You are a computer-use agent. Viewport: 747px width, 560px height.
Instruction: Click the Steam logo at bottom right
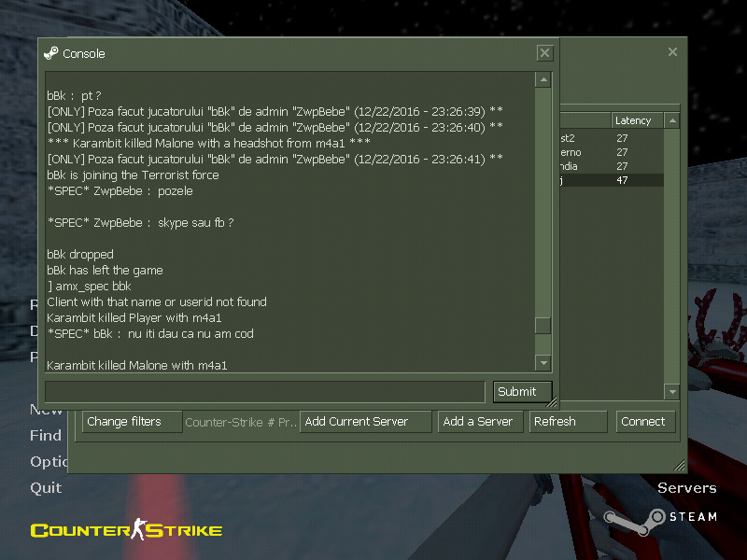tap(659, 517)
